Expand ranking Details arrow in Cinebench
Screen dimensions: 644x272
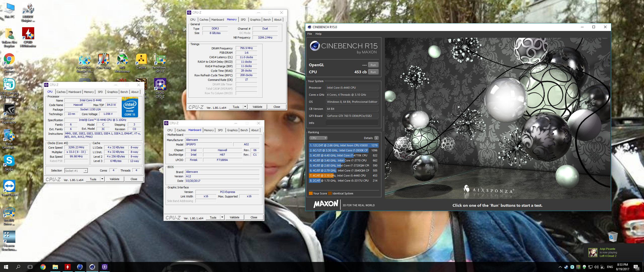[377, 138]
